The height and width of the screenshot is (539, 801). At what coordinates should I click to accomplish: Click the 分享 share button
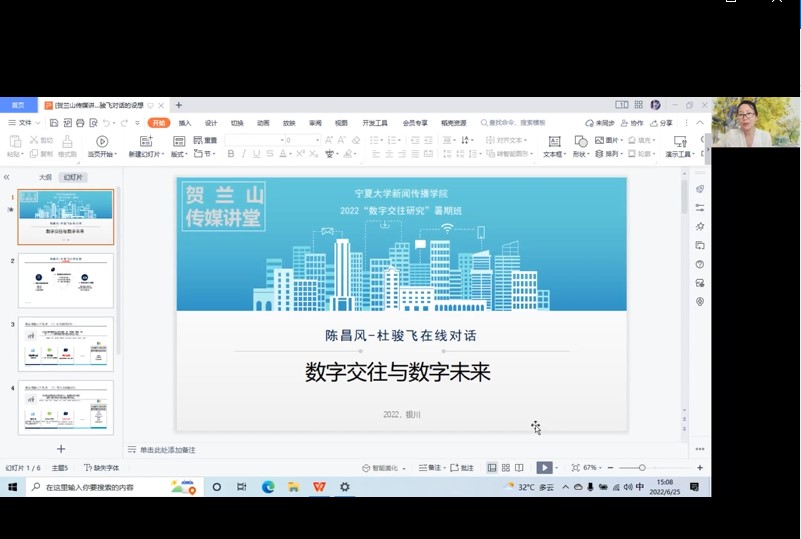[662, 123]
